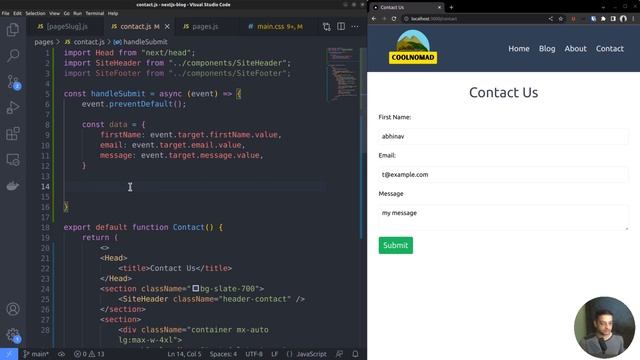This screenshot has width=640, height=360.
Task: Open changes compare icon in editor toolbar
Action: 326,27
